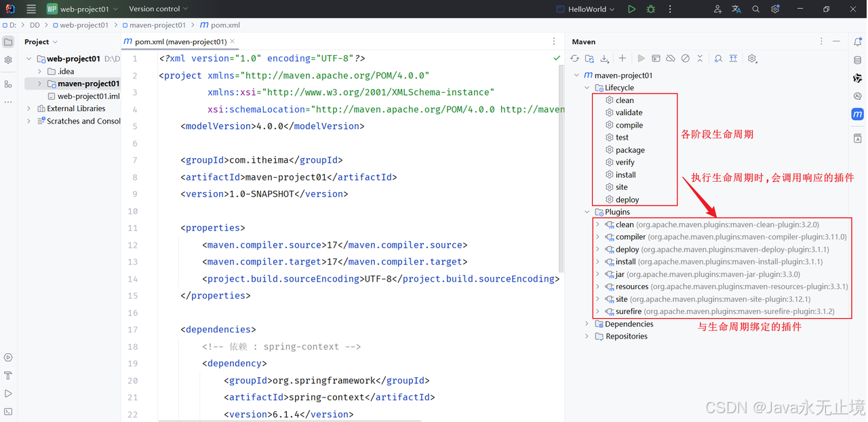Expand External Libraries in Project tree
Viewport: 868px width, 422px height.
pyautogui.click(x=28, y=109)
